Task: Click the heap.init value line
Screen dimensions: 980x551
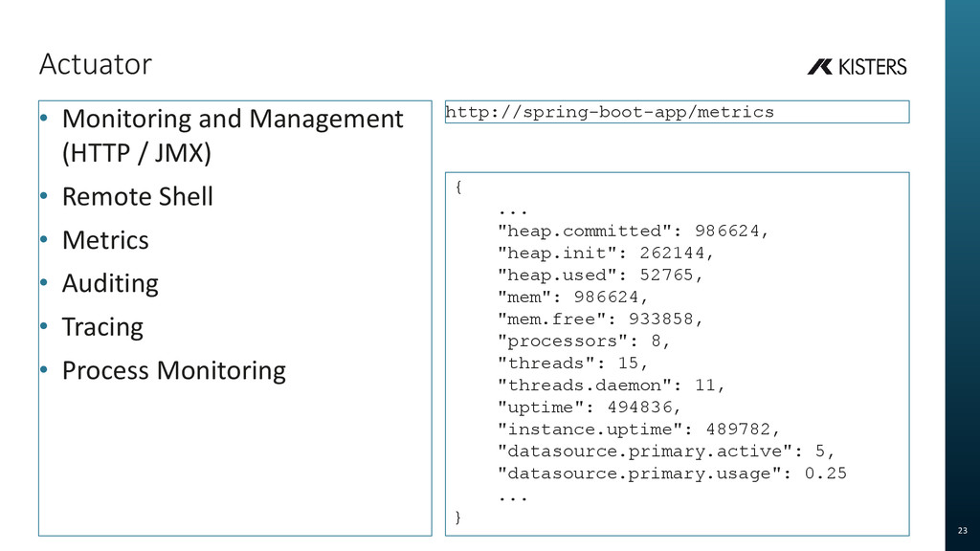Action: tap(605, 253)
